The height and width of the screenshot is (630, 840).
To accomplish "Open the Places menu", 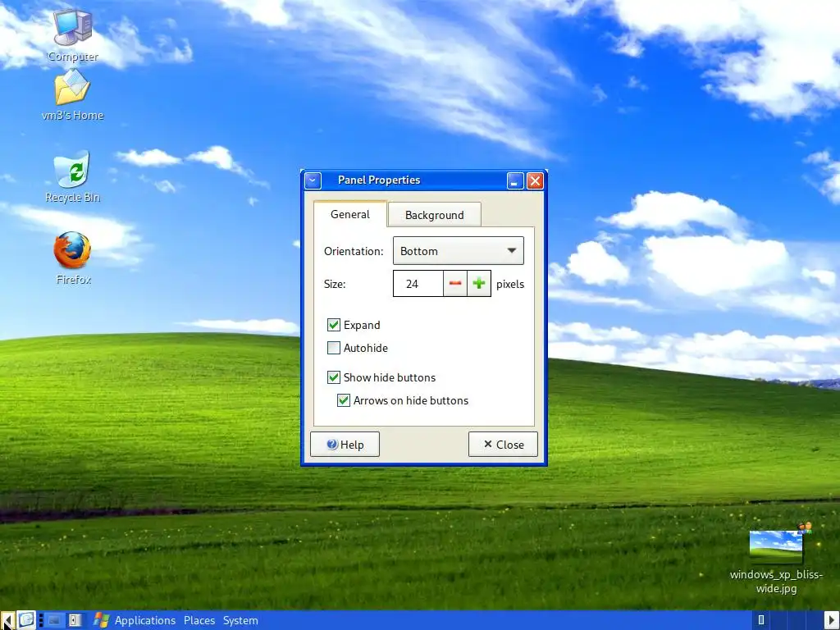I will pyautogui.click(x=199, y=620).
